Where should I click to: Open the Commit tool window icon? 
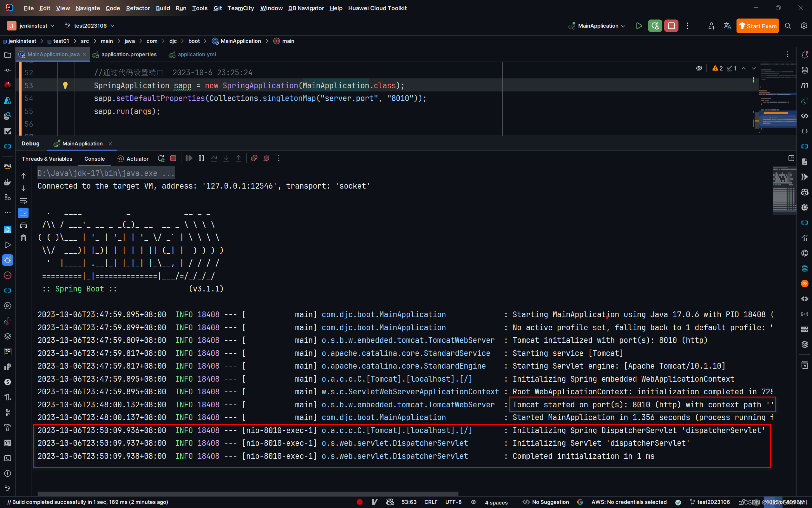coord(7,70)
